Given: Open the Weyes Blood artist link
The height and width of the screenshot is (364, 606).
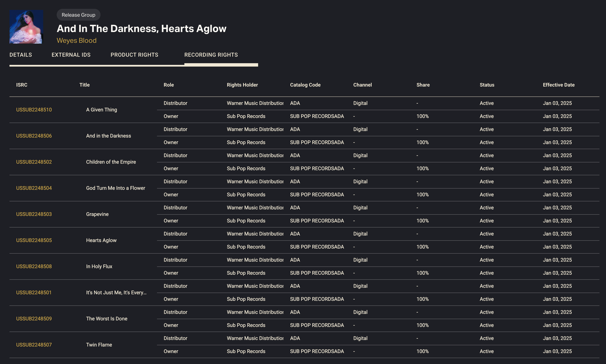Looking at the screenshot, I should pyautogui.click(x=76, y=40).
